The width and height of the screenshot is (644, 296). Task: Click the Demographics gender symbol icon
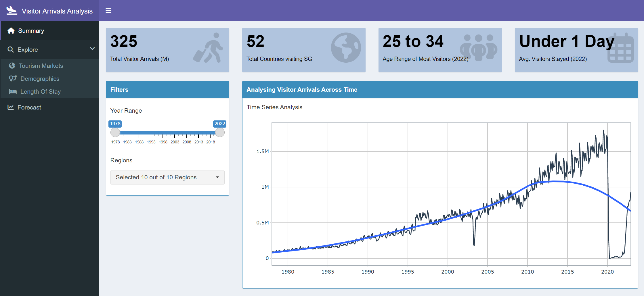(13, 78)
